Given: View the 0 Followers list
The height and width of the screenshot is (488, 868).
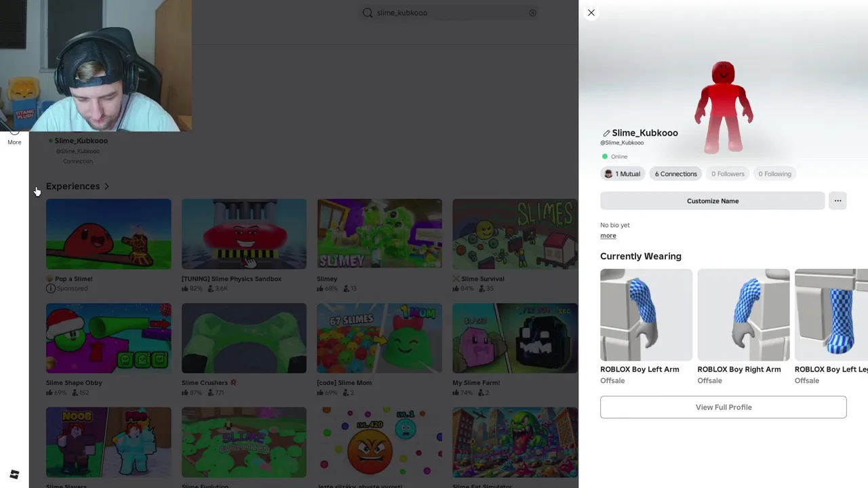Looking at the screenshot, I should (x=728, y=174).
